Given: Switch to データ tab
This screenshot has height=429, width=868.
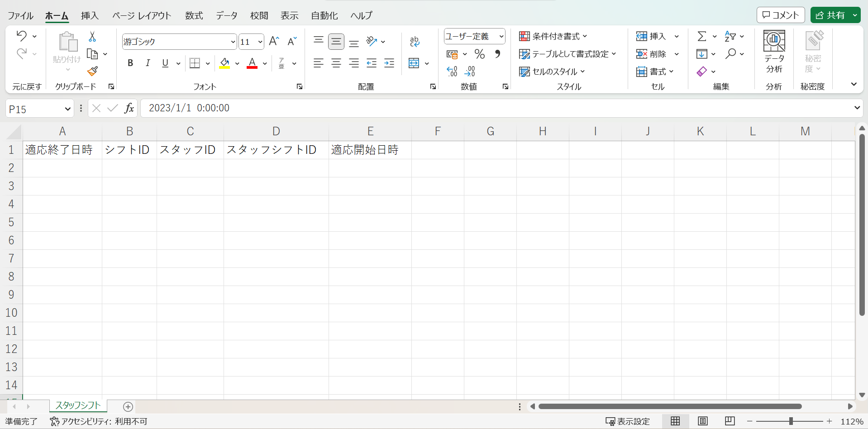Looking at the screenshot, I should coord(226,15).
